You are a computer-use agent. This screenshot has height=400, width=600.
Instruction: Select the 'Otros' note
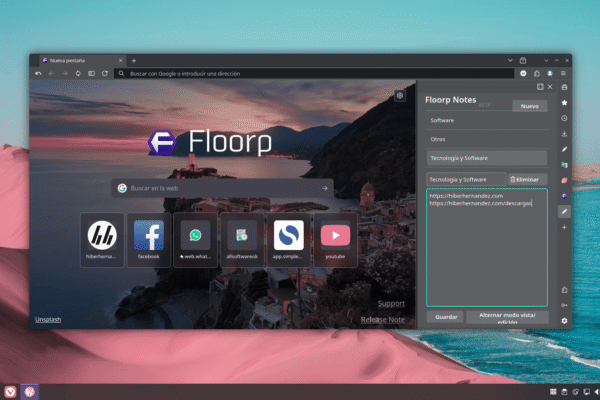click(x=486, y=139)
